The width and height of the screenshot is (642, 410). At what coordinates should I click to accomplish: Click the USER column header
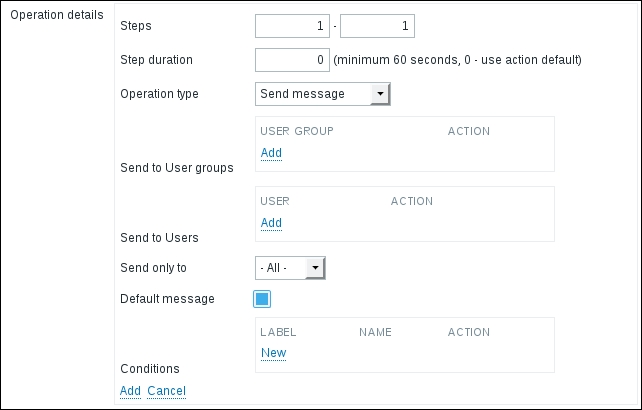pos(274,201)
